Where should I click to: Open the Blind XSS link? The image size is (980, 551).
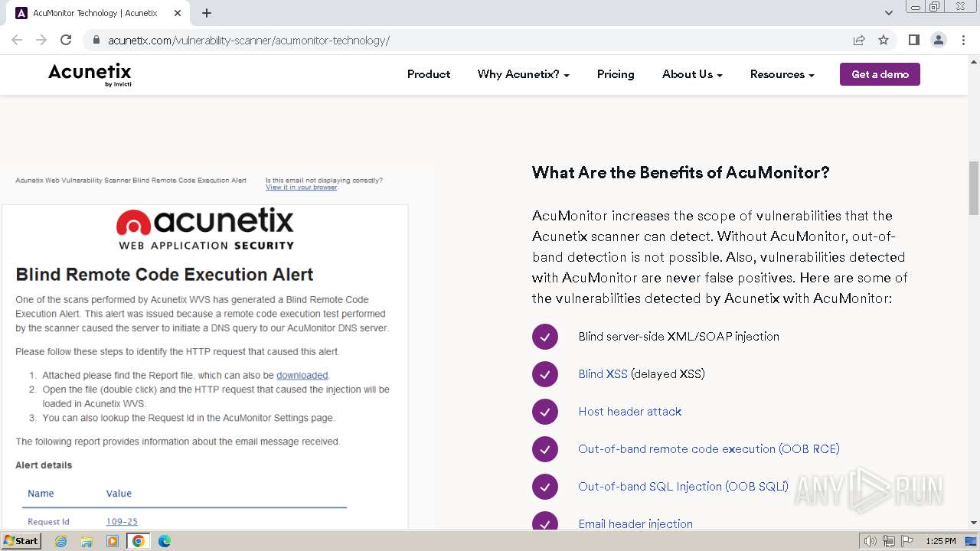click(x=603, y=374)
